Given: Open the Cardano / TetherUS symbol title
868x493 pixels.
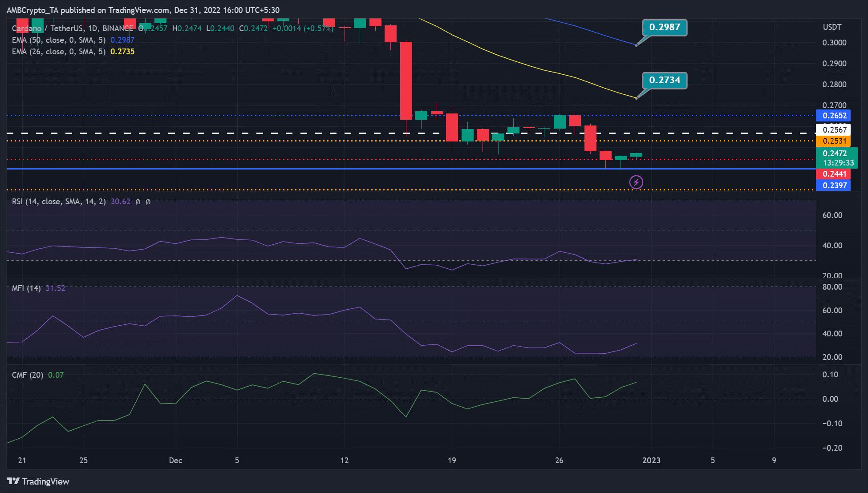Looking at the screenshot, I should 48,28.
